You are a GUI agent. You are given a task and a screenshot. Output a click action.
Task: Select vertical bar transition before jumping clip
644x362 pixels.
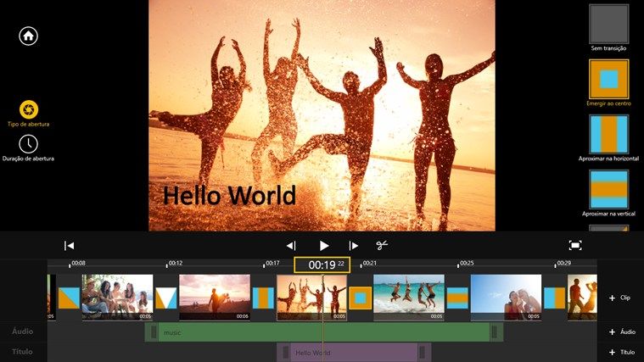263,298
